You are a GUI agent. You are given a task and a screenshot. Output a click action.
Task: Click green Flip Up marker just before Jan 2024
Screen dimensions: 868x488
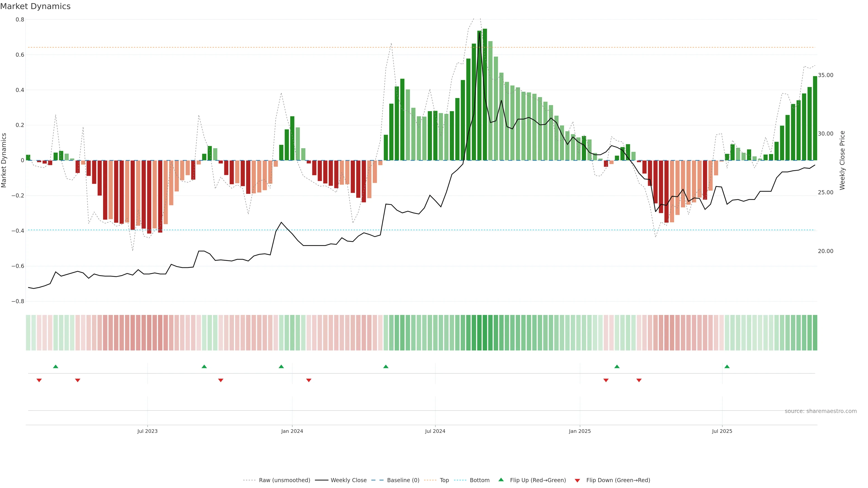pos(281,366)
